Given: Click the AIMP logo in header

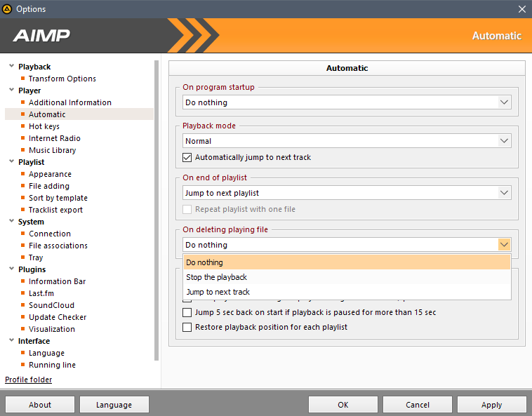Looking at the screenshot, I should [41, 35].
